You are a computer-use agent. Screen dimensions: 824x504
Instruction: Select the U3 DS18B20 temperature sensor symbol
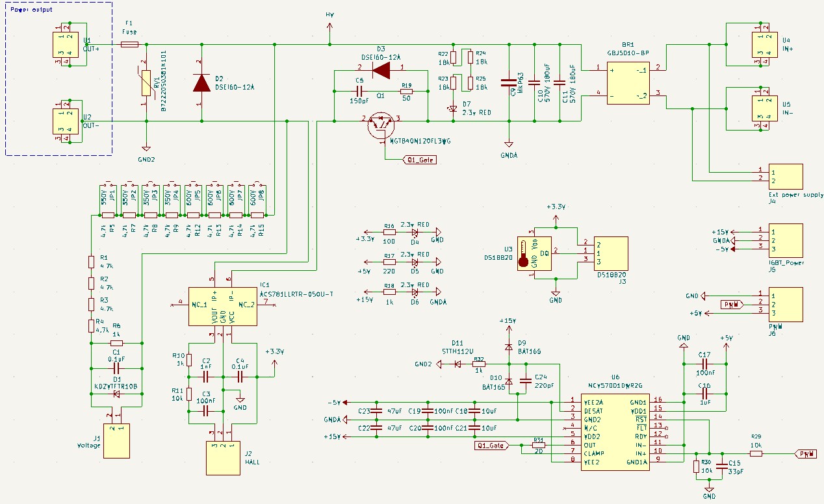tap(535, 253)
